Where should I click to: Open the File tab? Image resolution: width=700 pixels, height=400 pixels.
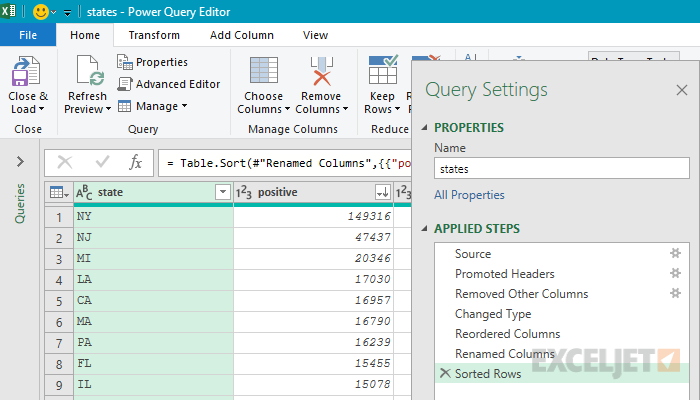28,35
